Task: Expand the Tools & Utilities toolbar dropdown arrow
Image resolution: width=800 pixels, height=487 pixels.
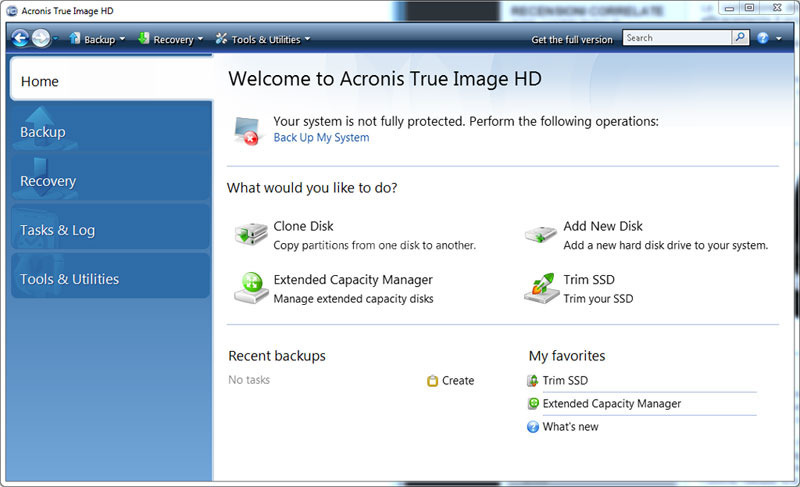Action: (307, 39)
